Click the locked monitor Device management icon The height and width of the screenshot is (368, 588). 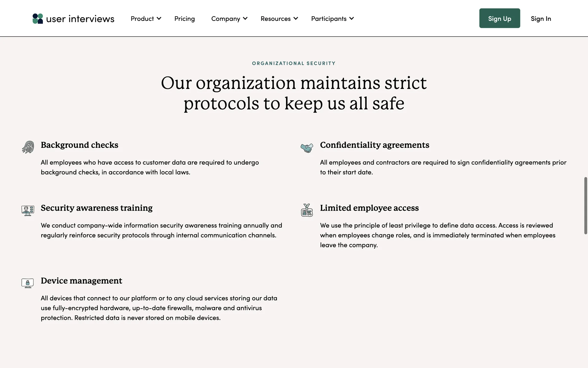click(28, 283)
